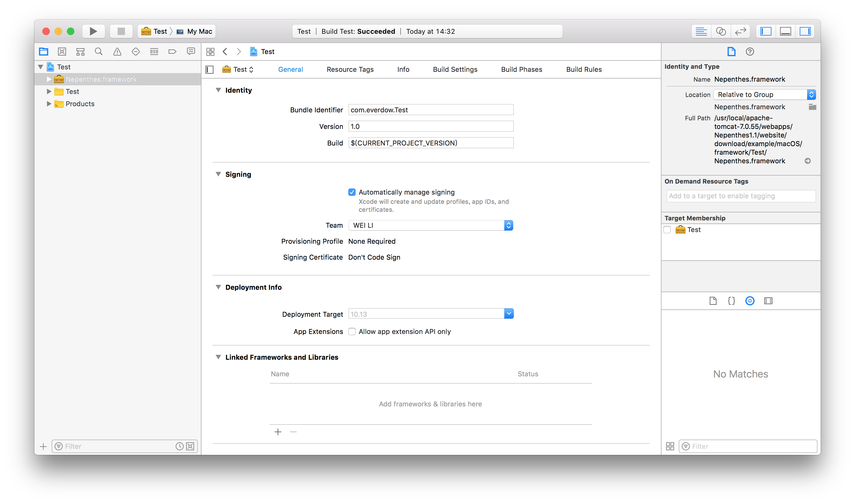
Task: Switch to the Info tab
Action: tap(403, 70)
